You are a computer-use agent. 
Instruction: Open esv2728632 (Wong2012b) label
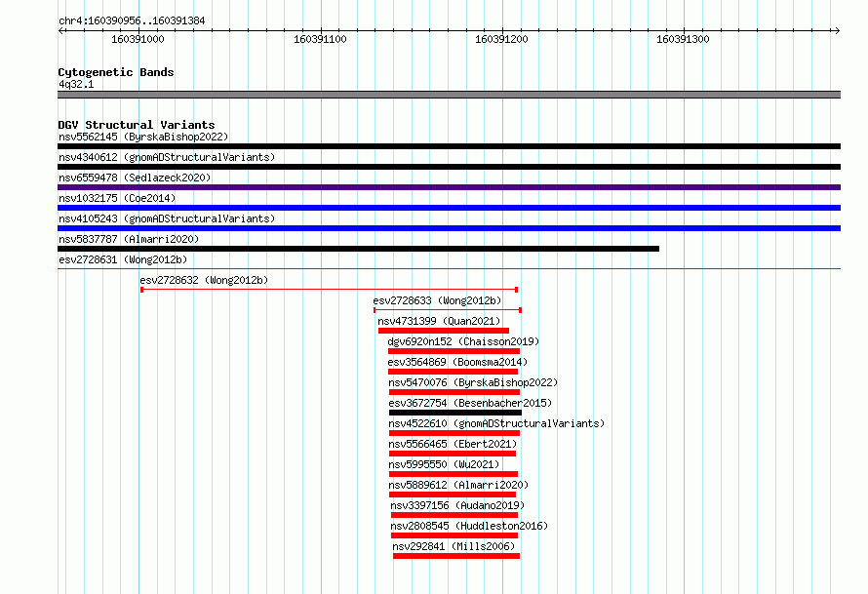(x=204, y=280)
